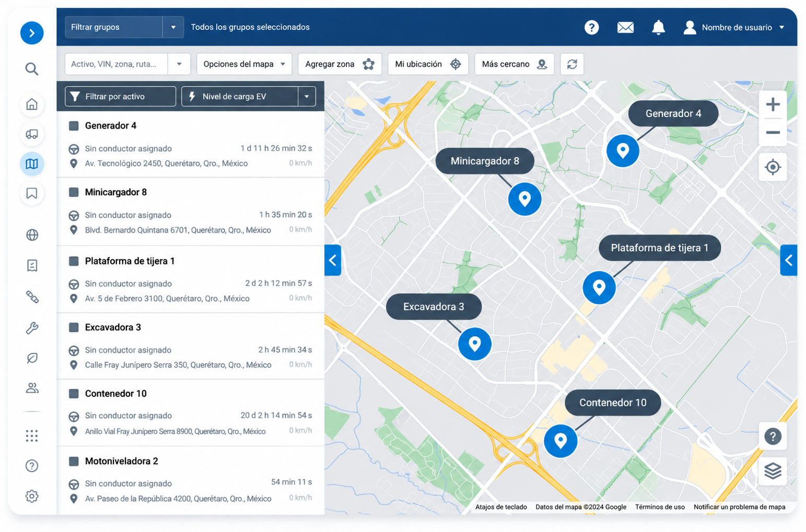The height and width of the screenshot is (532, 806).
Task: Open the mail envelope icon
Action: pyautogui.click(x=625, y=27)
